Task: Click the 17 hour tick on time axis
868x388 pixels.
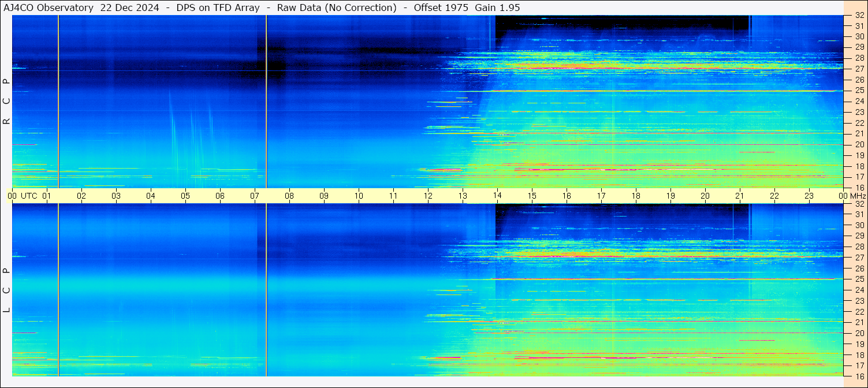Action: [601, 196]
